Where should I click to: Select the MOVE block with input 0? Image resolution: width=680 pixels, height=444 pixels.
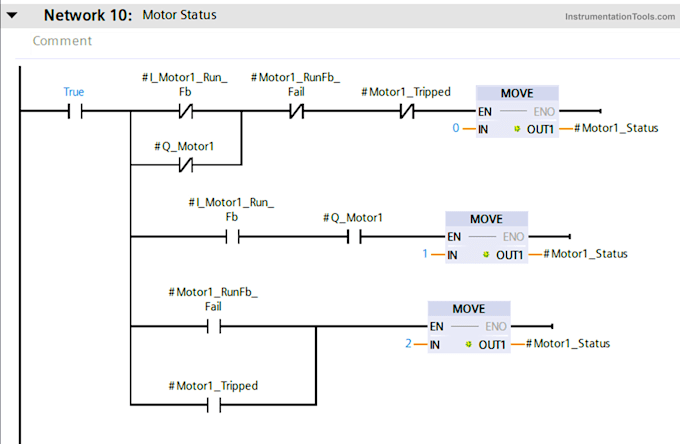517,111
